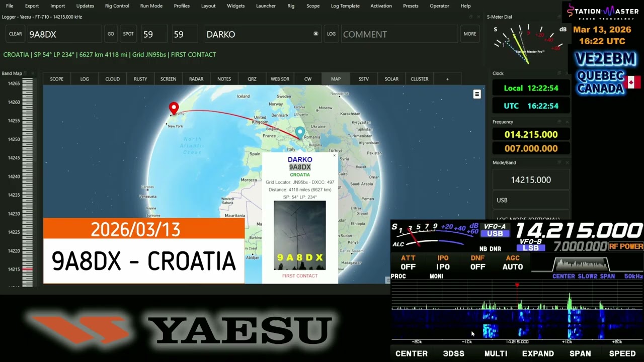
Task: Click the MULTI scope button
Action: pos(496,353)
